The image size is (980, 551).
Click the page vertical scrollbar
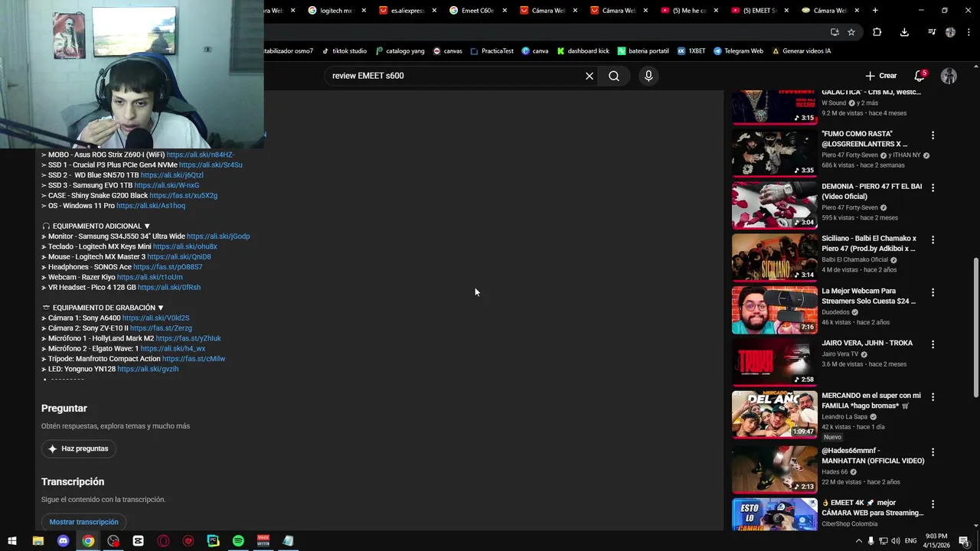pos(975,328)
